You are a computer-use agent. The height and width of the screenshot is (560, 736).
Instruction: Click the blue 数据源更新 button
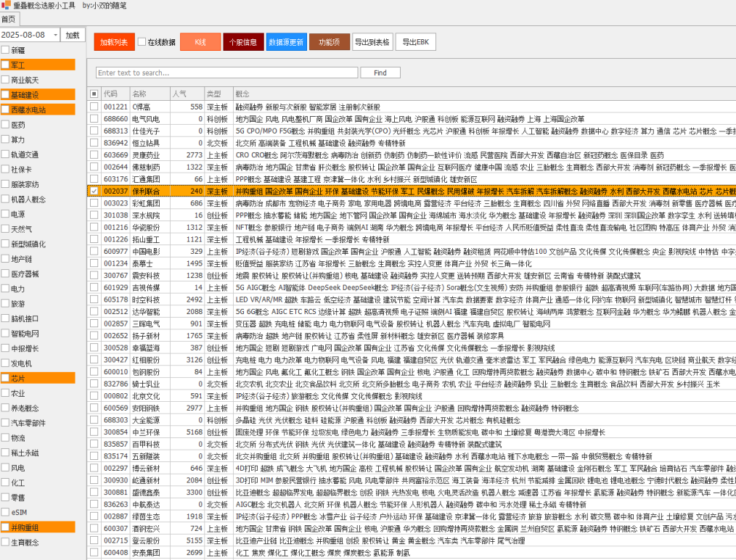coord(286,42)
